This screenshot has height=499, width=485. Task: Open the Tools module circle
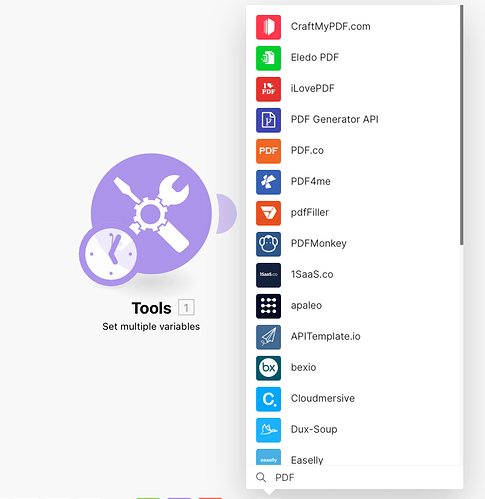click(x=151, y=213)
